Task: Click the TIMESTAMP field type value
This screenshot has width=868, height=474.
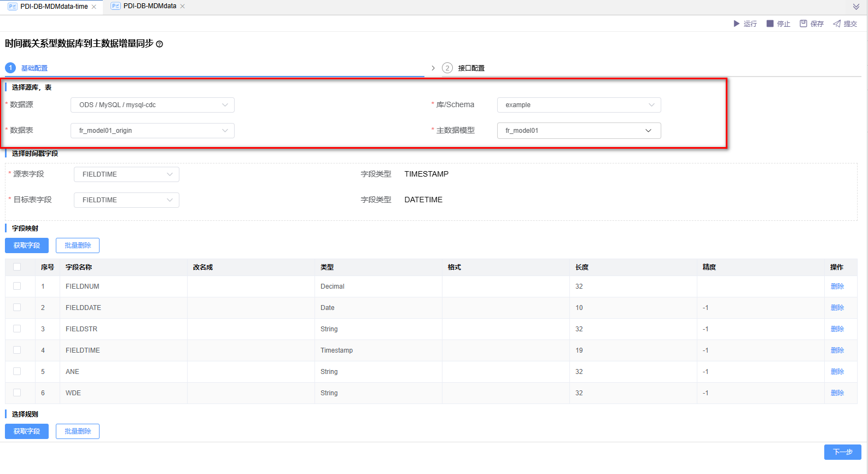Action: coord(427,174)
